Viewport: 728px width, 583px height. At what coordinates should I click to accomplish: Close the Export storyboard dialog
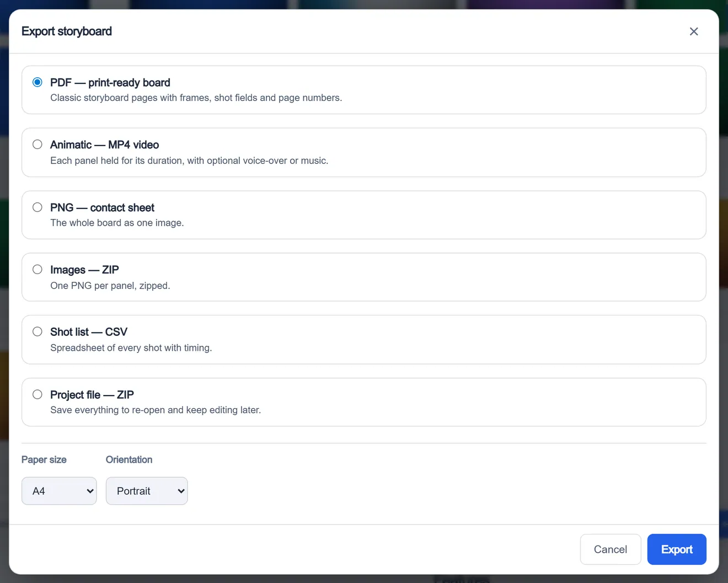694,31
